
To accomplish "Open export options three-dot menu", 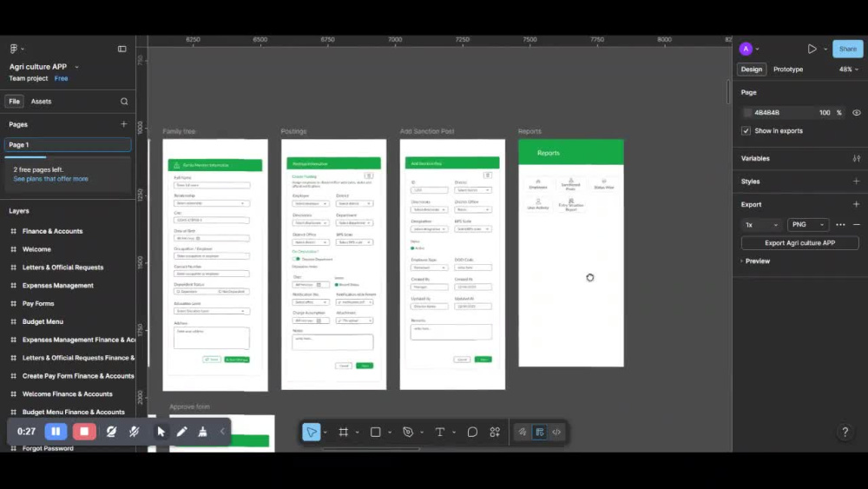I will point(840,225).
